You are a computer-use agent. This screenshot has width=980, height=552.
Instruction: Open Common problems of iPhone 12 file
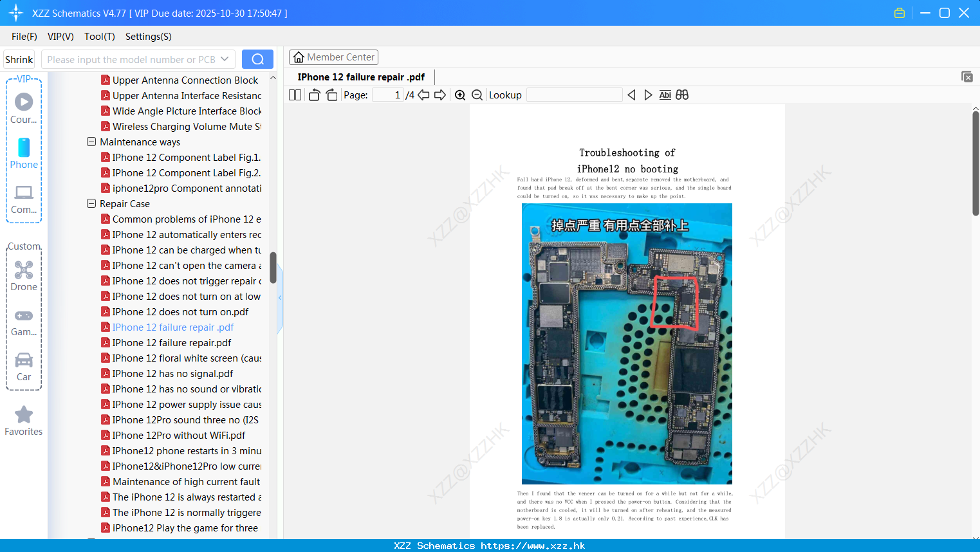181,219
